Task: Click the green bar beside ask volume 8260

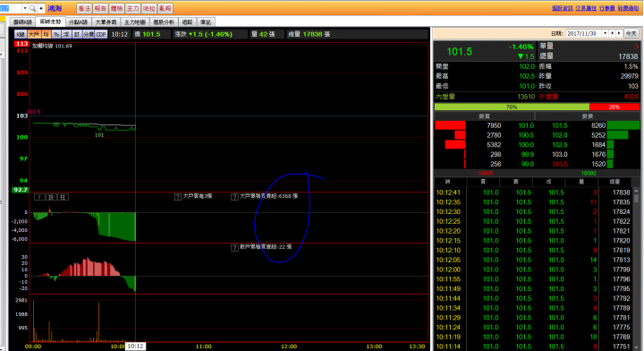Action: pos(623,125)
